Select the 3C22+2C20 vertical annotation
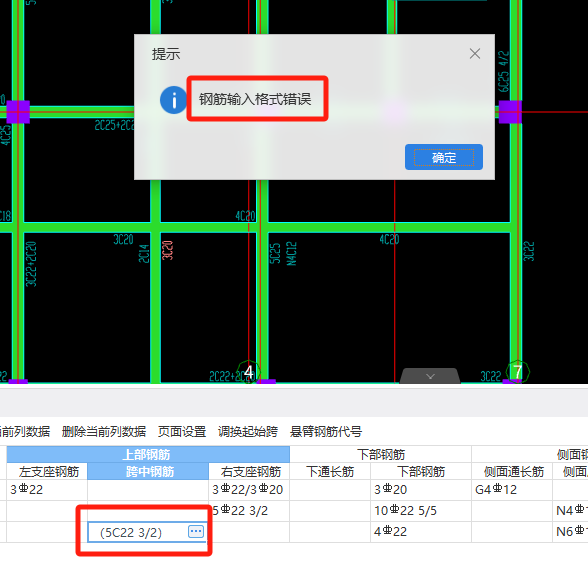 (x=31, y=264)
